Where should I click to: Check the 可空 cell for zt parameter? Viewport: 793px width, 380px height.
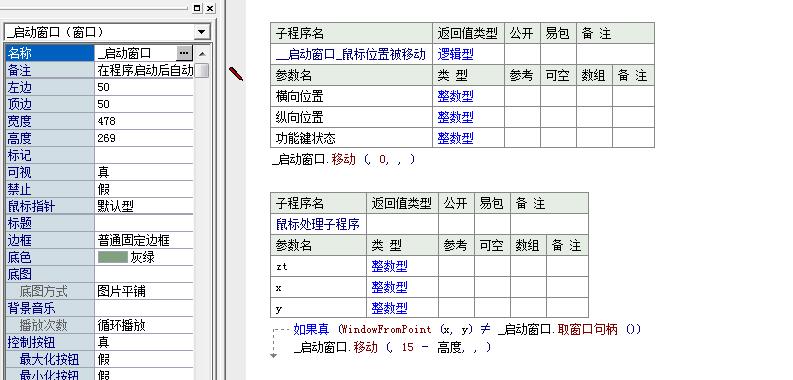492,266
